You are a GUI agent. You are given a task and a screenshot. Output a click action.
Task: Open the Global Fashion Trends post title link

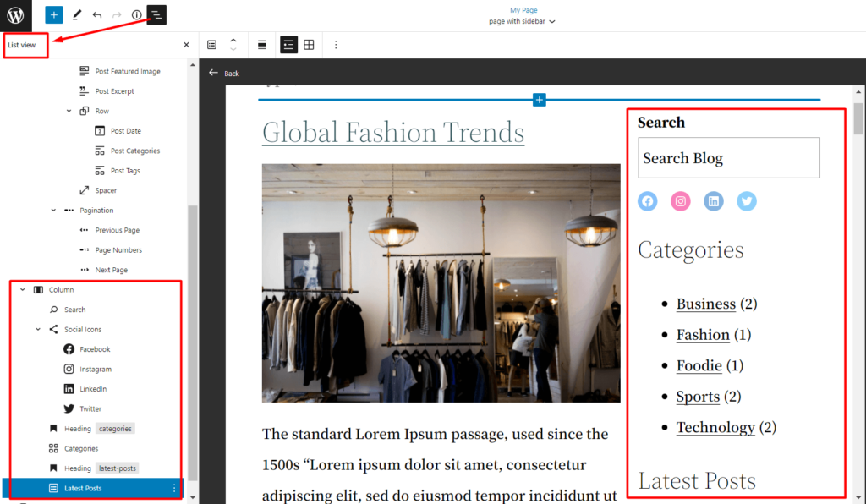(x=392, y=133)
